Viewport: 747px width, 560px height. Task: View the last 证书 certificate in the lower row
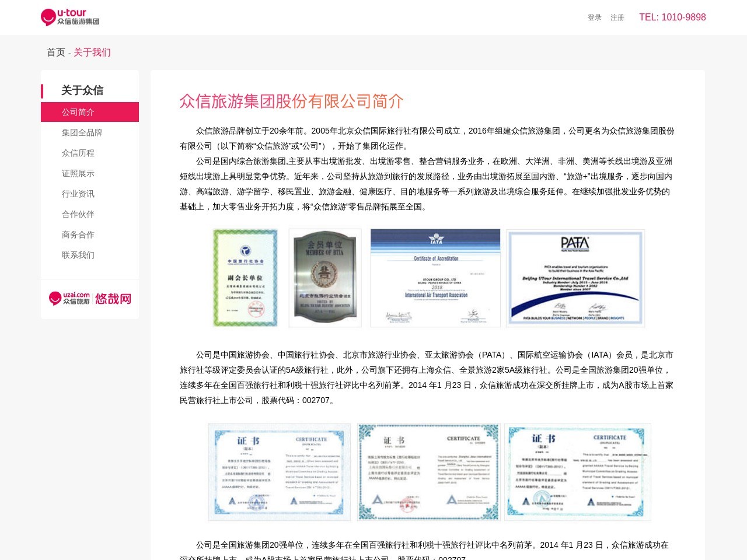(578, 472)
